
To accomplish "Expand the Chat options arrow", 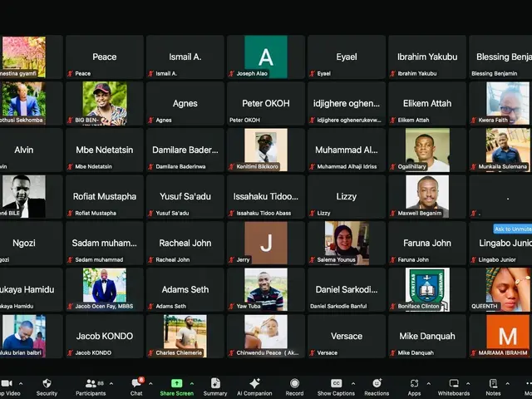I will pyautogui.click(x=150, y=384).
